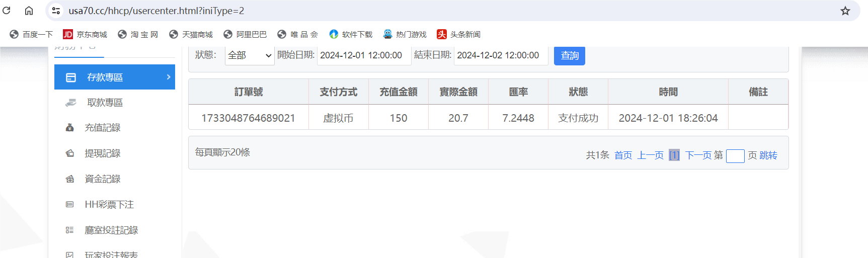Image resolution: width=868 pixels, height=258 pixels.
Task: Click 匯率 column header
Action: (518, 92)
